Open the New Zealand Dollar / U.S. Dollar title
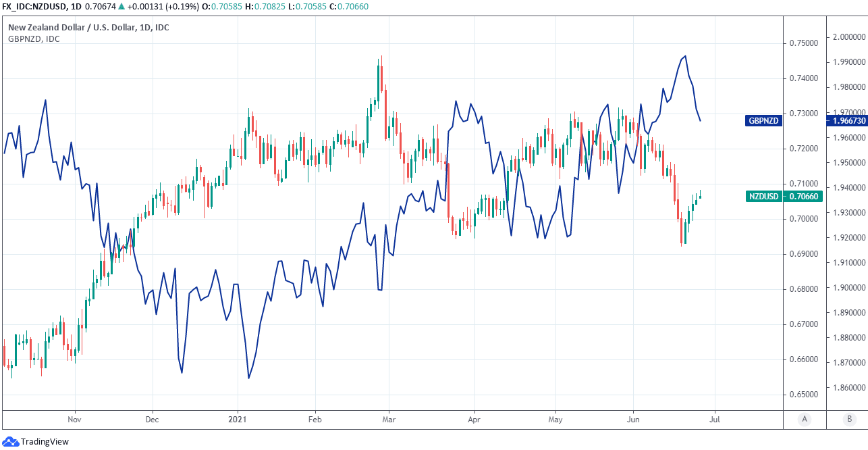This screenshot has width=868, height=450. coord(88,28)
